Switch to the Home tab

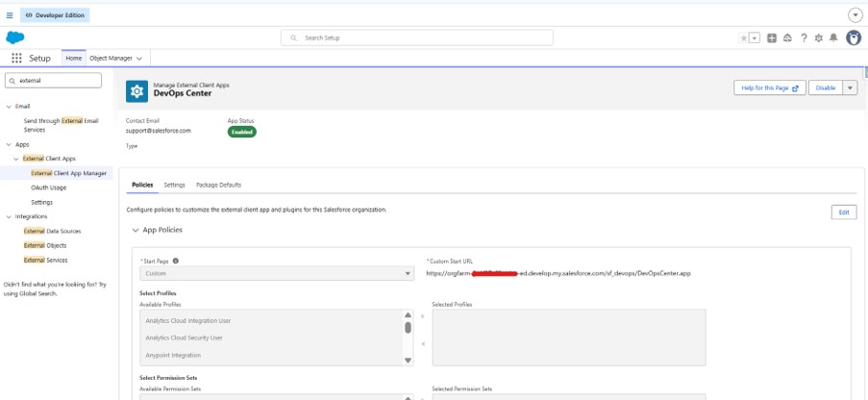point(74,58)
